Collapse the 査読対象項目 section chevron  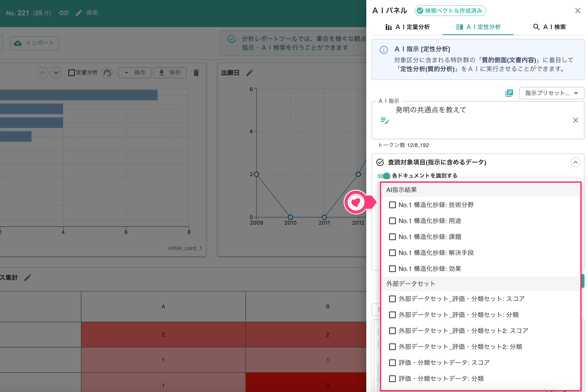pyautogui.click(x=576, y=163)
